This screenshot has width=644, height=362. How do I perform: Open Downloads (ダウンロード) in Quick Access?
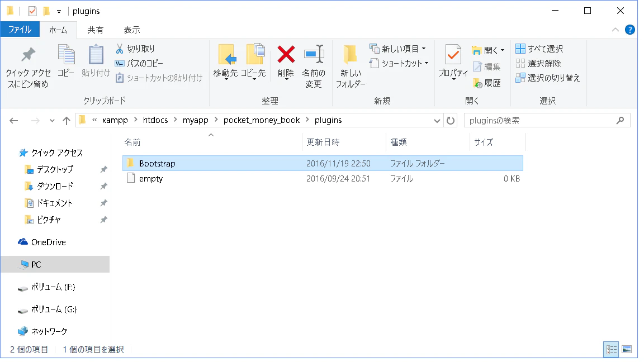pos(55,186)
